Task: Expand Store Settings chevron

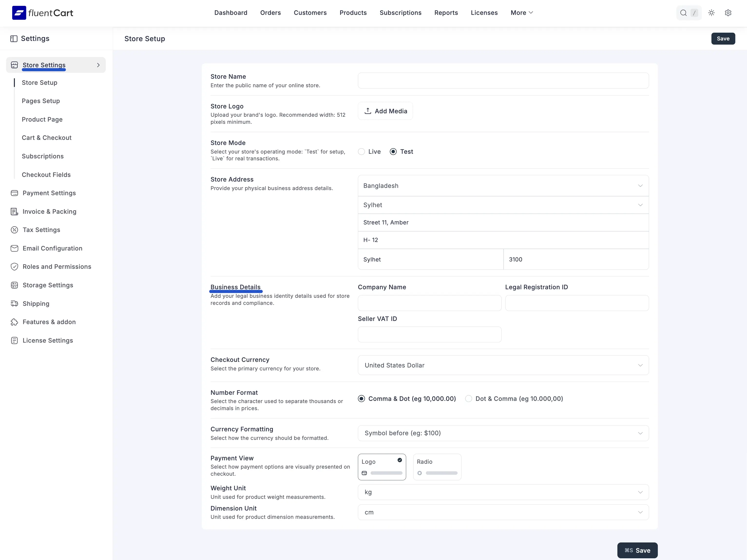Action: pyautogui.click(x=98, y=65)
